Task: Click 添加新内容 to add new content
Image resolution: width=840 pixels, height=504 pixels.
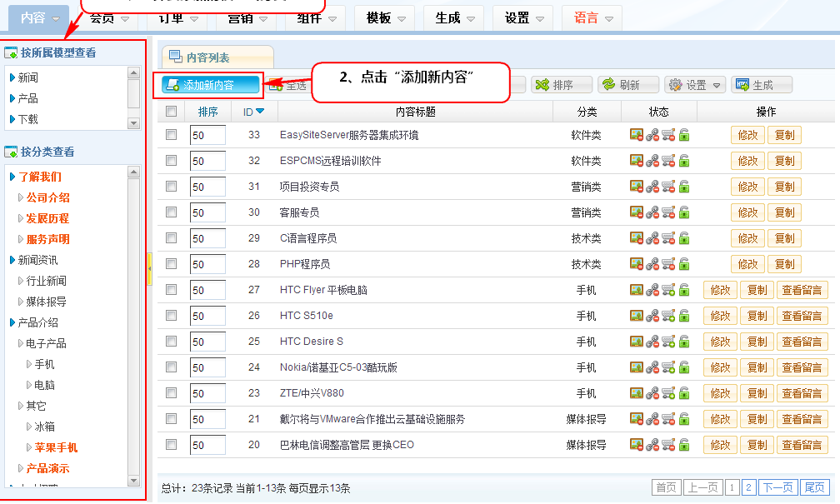Action: point(207,85)
